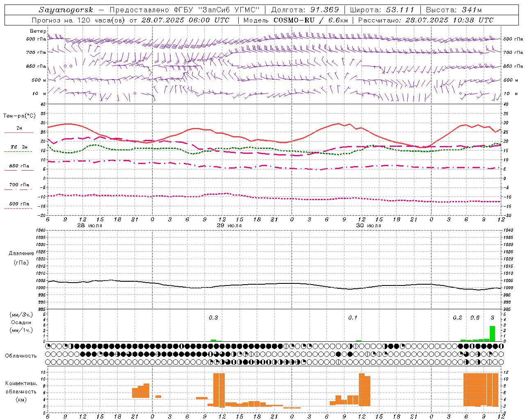This screenshot has width=525, height=420.
Task: Click 'Прогноз на 120 часа(ов)' forecast header text
Action: (79, 20)
